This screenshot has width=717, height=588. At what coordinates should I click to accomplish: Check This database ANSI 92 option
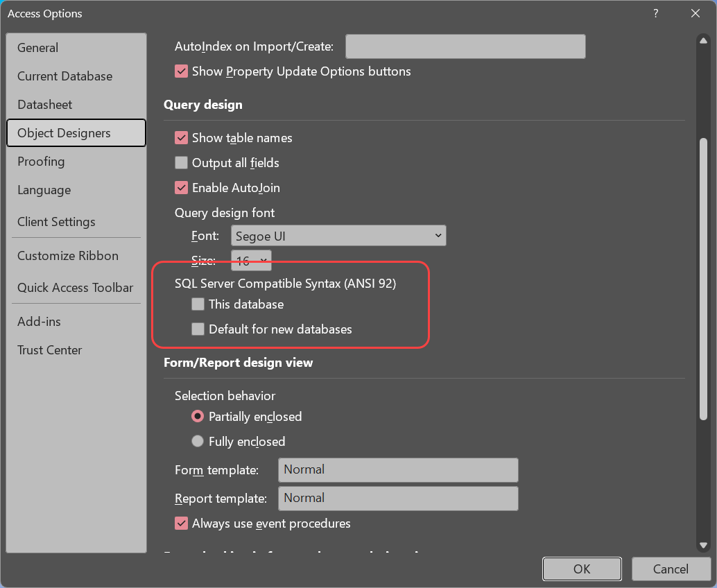pos(198,304)
